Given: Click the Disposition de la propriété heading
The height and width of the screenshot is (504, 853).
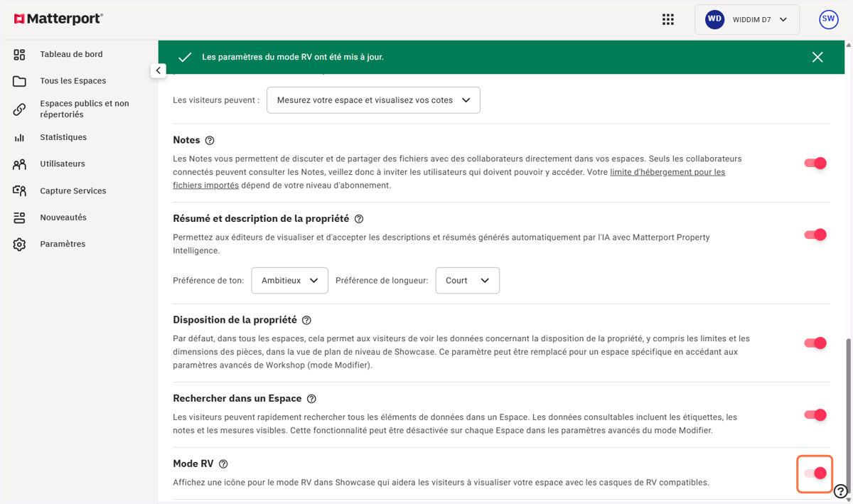Looking at the screenshot, I should [235, 320].
